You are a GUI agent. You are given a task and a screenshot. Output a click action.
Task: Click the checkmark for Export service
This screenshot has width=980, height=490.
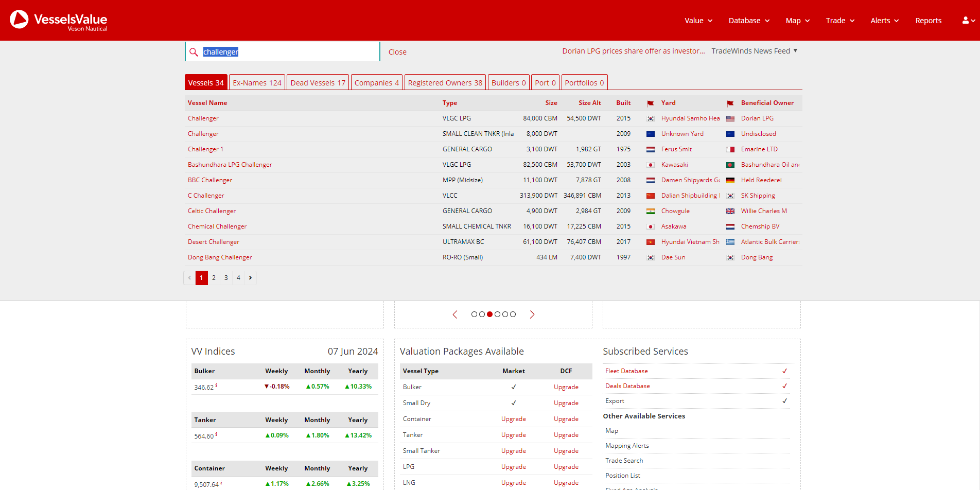784,401
